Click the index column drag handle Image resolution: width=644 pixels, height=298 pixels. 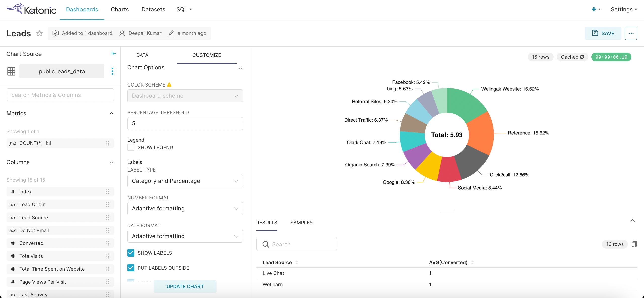[108, 192]
